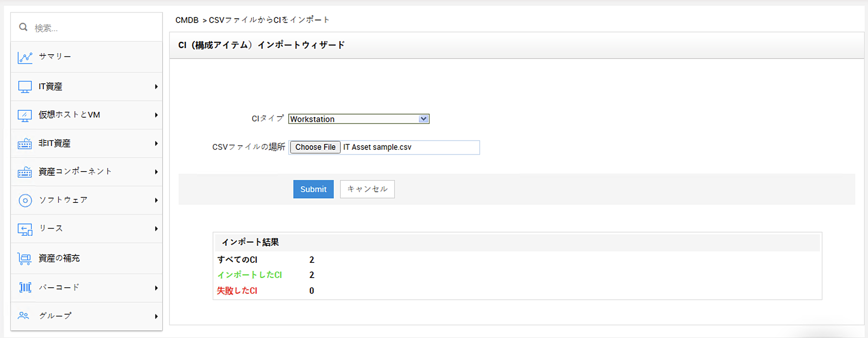The width and height of the screenshot is (868, 338).
Task: Click the 資産の補充 cart icon
Action: (25, 259)
